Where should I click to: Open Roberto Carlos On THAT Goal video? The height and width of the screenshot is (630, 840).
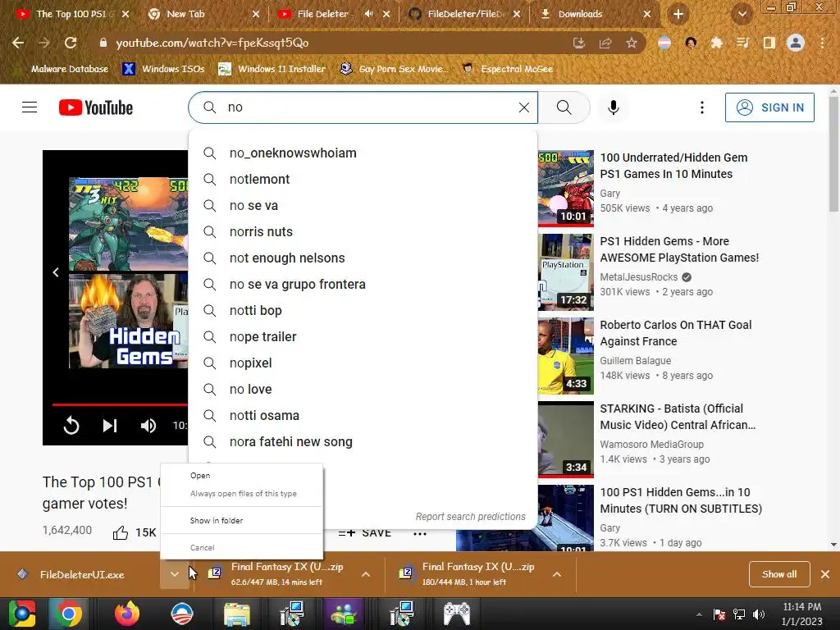[676, 333]
